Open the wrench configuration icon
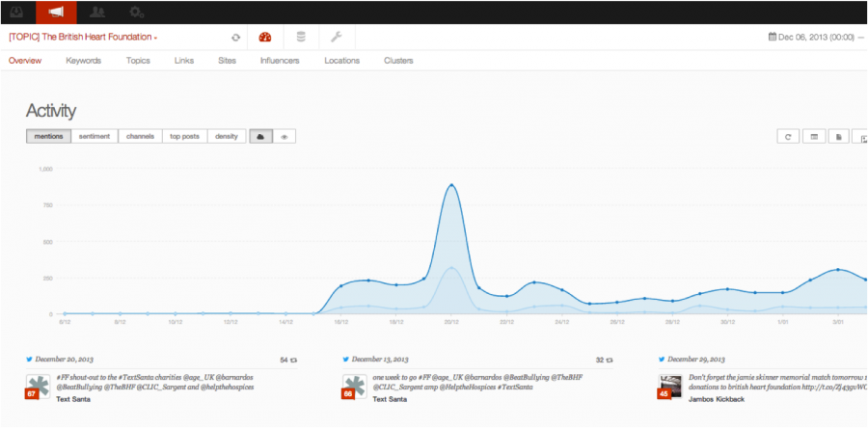The height and width of the screenshot is (428, 868). click(336, 38)
